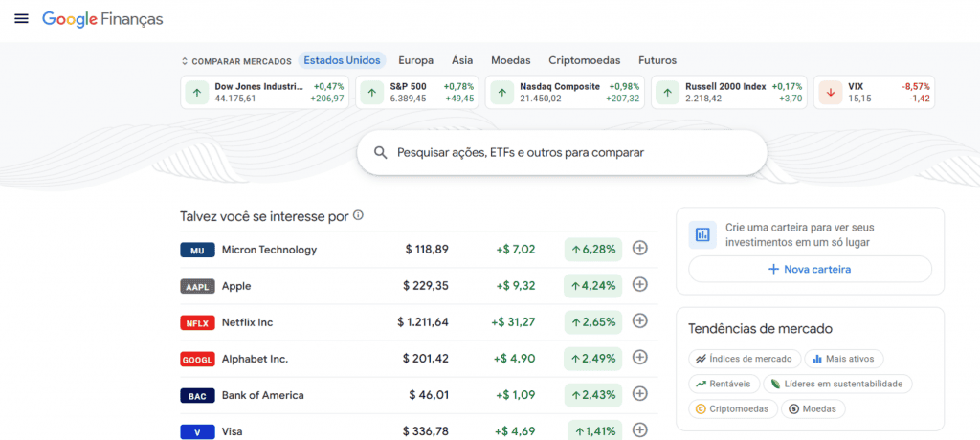Click the stock search field
This screenshot has width=980, height=440.
pos(562,152)
